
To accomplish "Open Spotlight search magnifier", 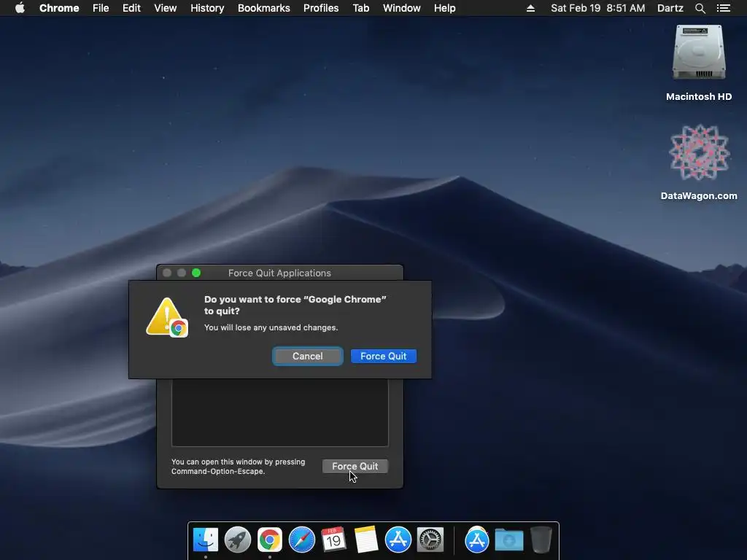I will [x=700, y=8].
